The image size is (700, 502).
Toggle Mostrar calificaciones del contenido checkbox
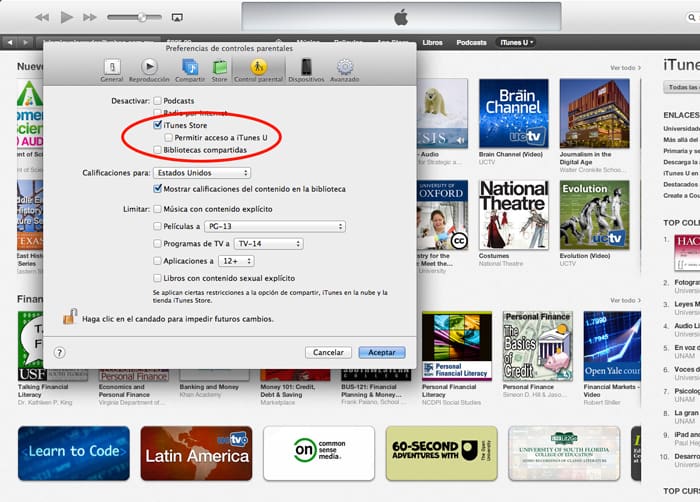click(x=158, y=188)
